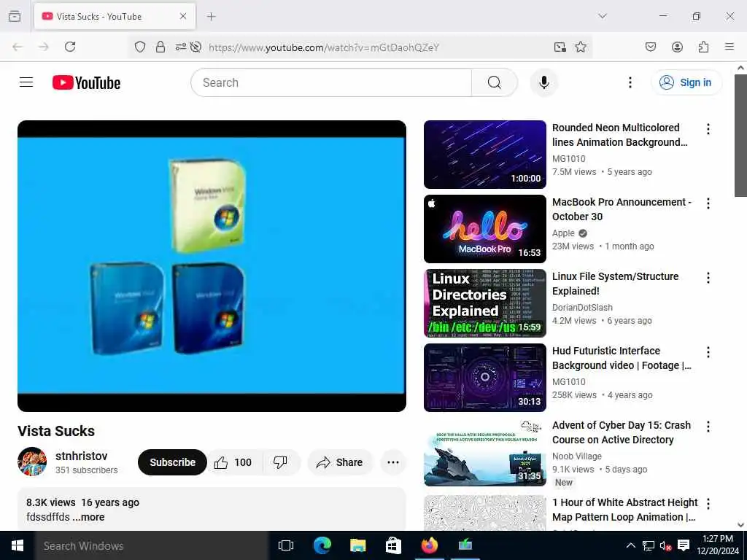The width and height of the screenshot is (747, 560).
Task: Click the Firefox address bar URL
Action: (324, 47)
